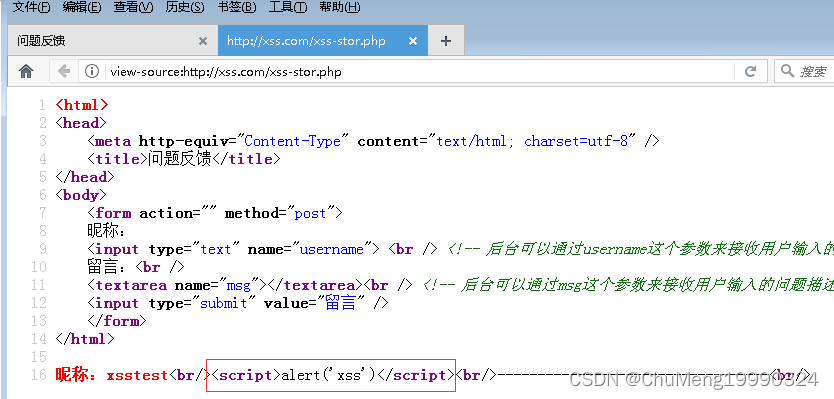Show site information icon in address bar
The image size is (834, 399).
click(x=92, y=71)
